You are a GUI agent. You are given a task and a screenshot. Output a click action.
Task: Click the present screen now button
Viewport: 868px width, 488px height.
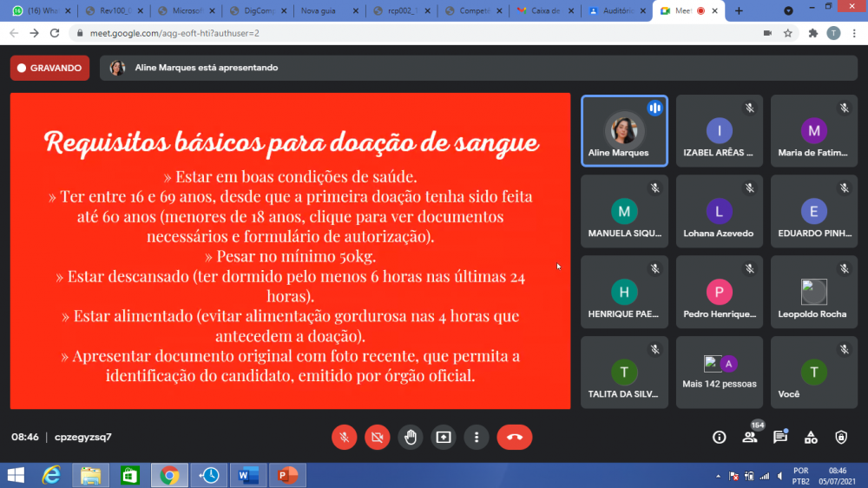(444, 437)
